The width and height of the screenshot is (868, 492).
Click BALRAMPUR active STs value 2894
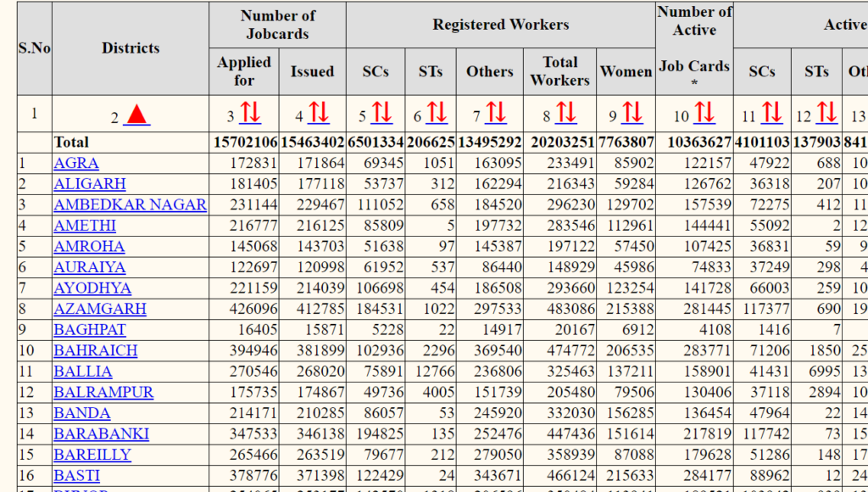tap(825, 392)
